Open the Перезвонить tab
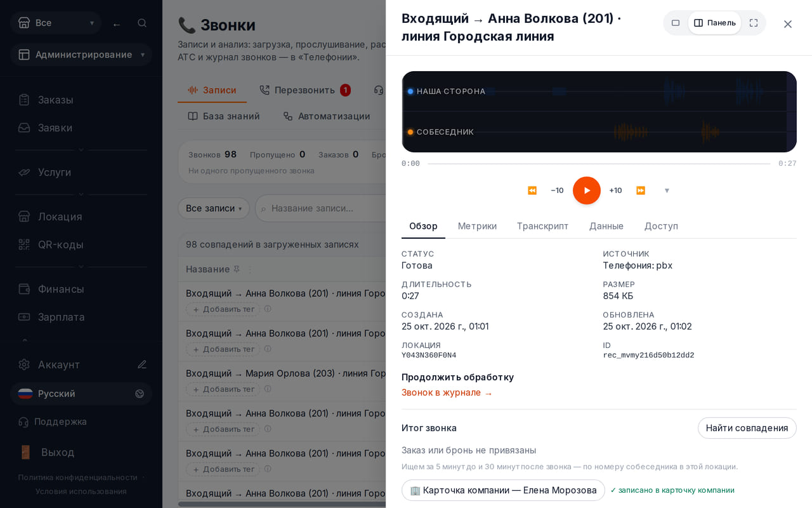Image resolution: width=812 pixels, height=508 pixels. 305,90
